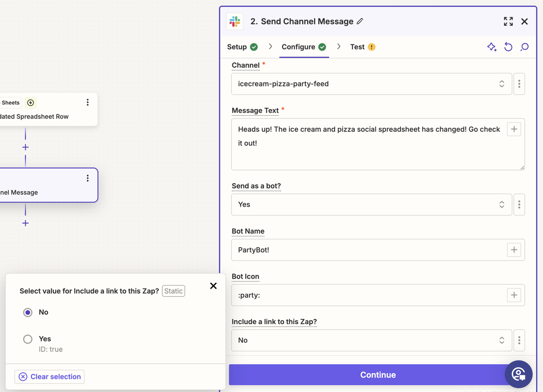Close the Select value popup

click(x=213, y=286)
